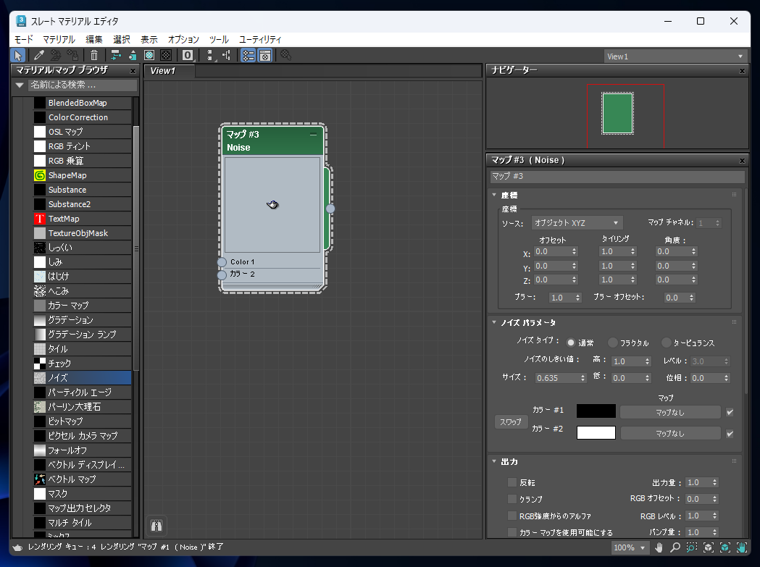
Task: Click the trash delete selected icon
Action: tap(94, 55)
